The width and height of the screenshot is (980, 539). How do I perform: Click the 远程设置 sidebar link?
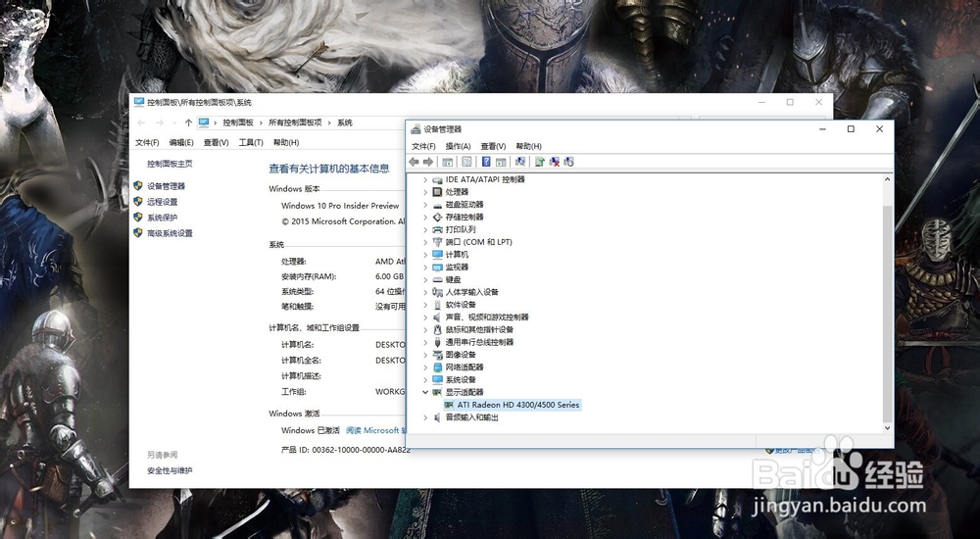tap(162, 202)
